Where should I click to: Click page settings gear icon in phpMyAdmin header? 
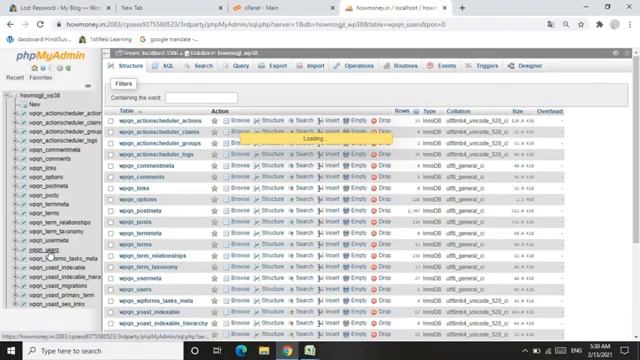pyautogui.click(x=616, y=53)
